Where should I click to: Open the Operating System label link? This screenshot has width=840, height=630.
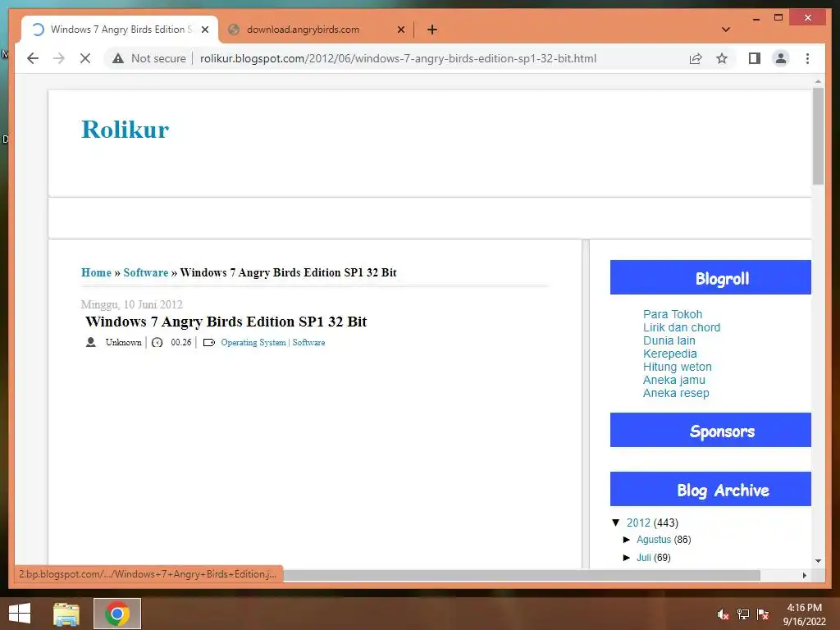tap(253, 342)
